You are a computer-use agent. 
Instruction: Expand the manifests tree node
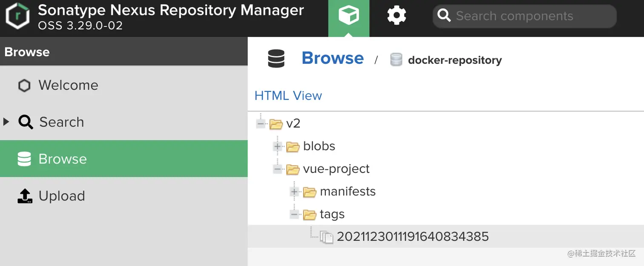click(x=294, y=192)
